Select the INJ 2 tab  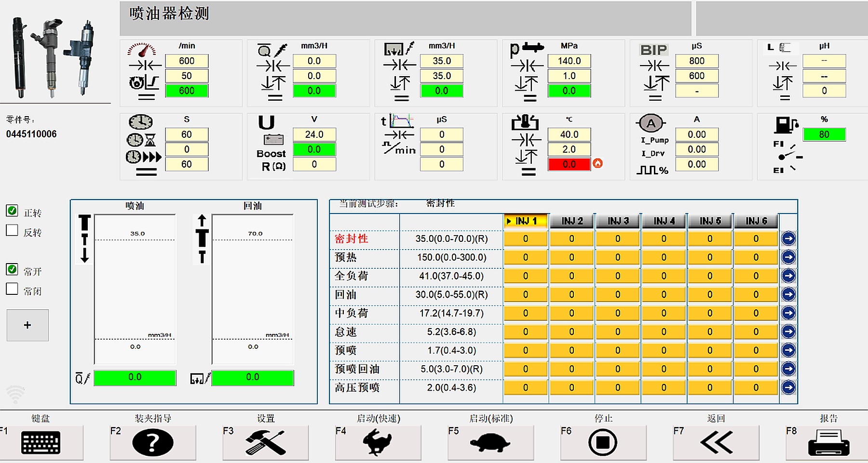point(572,221)
